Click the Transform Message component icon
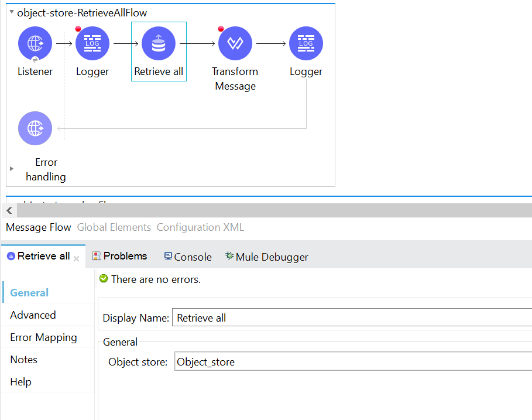 (x=235, y=44)
